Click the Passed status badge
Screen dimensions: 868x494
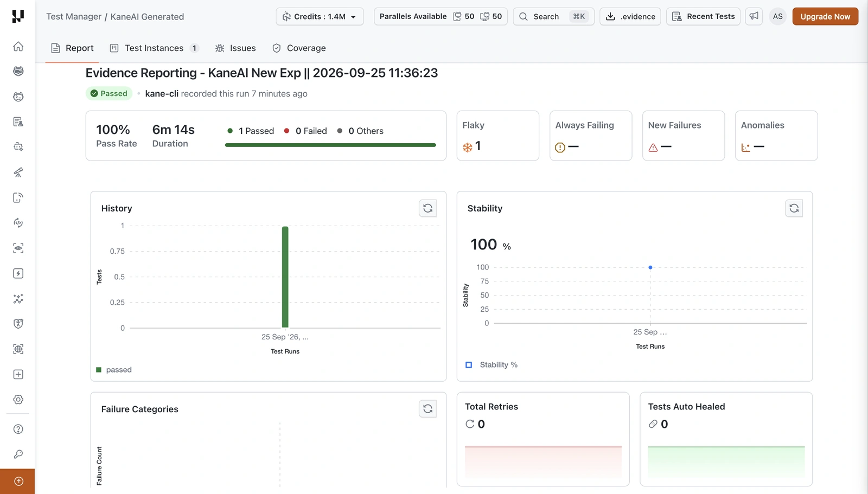(x=109, y=93)
